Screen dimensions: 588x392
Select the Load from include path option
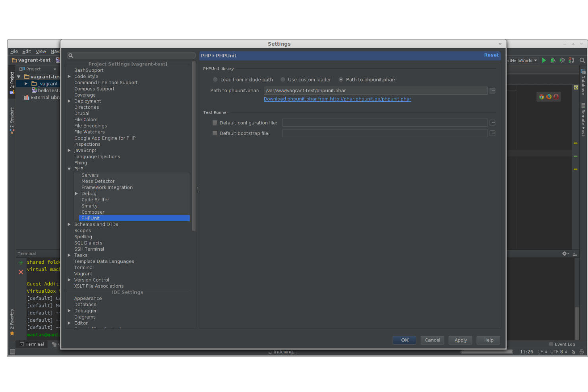point(215,79)
